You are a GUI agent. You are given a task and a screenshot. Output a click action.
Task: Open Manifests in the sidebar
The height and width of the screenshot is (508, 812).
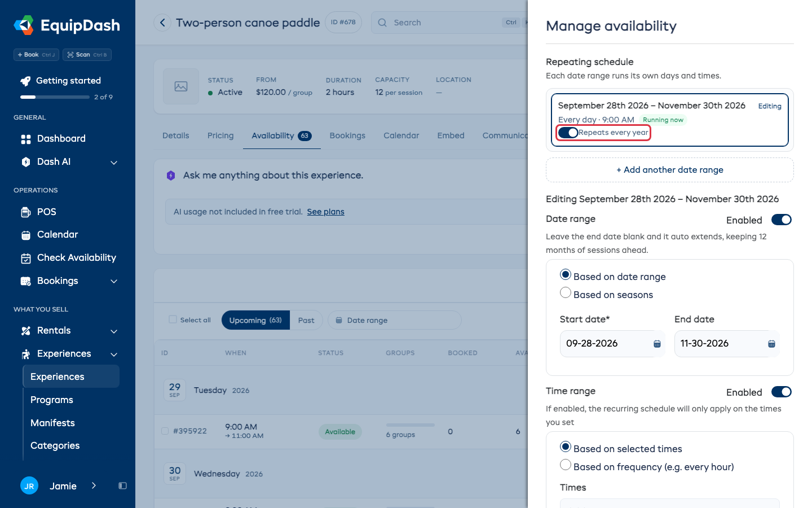(52, 423)
